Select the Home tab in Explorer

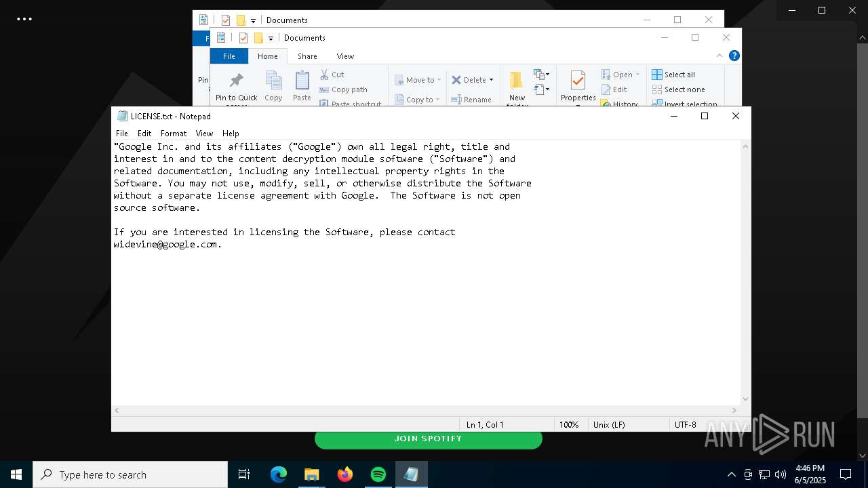click(268, 56)
